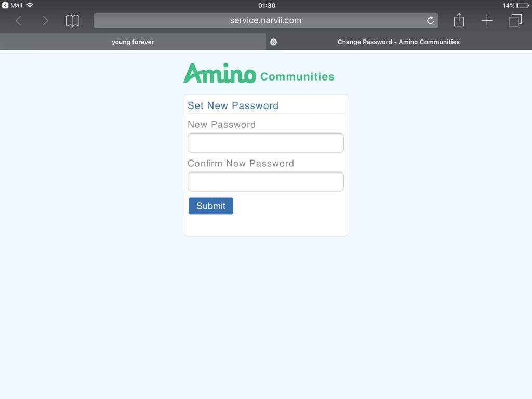Go forward with the Safari arrow

(x=46, y=21)
